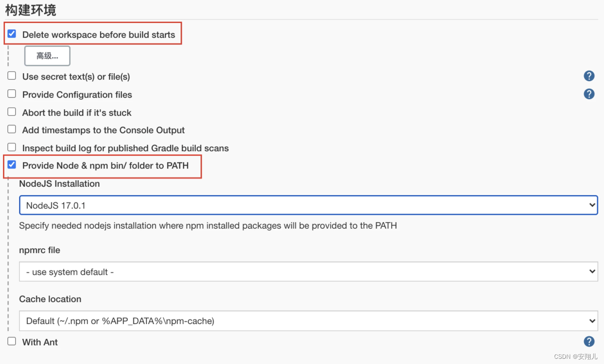
Task: Enable Abort the build if it's stuck
Action: (x=12, y=112)
